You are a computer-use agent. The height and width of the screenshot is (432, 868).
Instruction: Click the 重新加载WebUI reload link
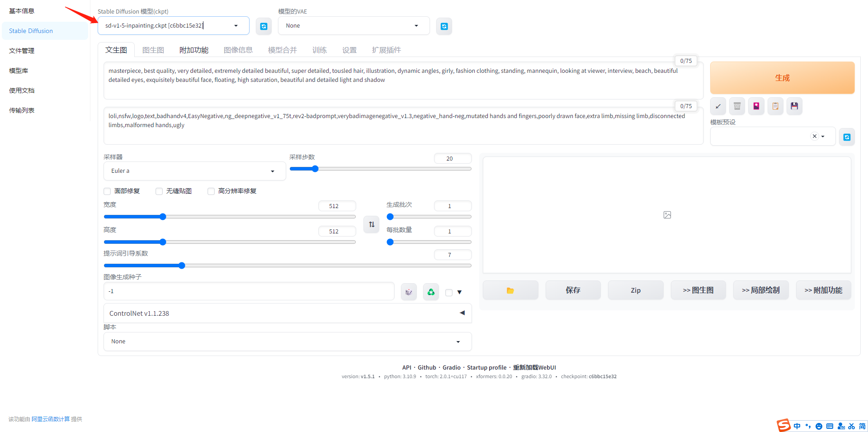pyautogui.click(x=534, y=367)
